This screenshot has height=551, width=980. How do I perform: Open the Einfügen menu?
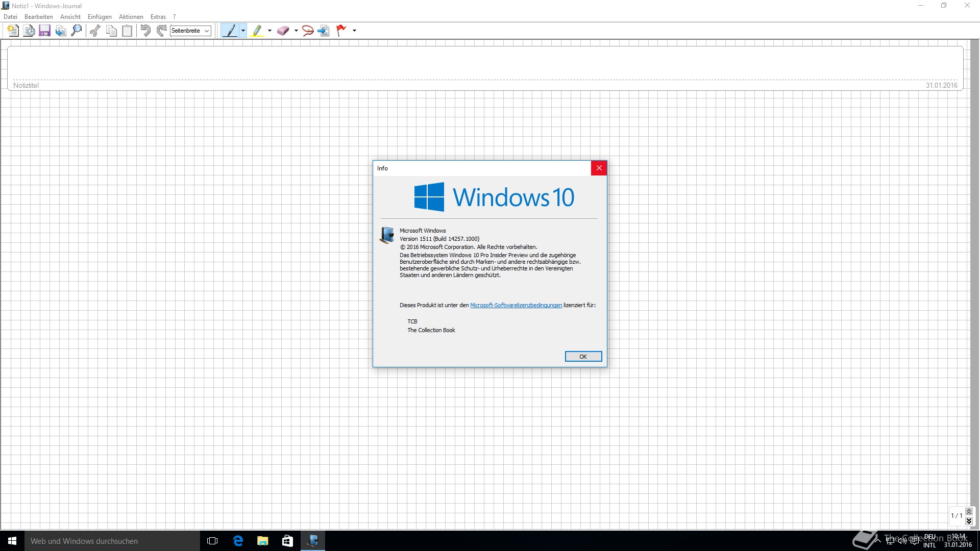100,17
